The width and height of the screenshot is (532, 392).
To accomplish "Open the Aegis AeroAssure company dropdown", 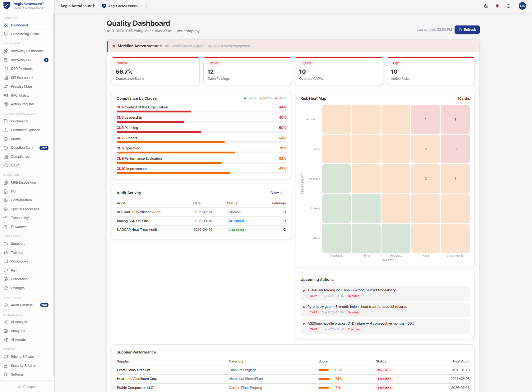I will point(123,6).
